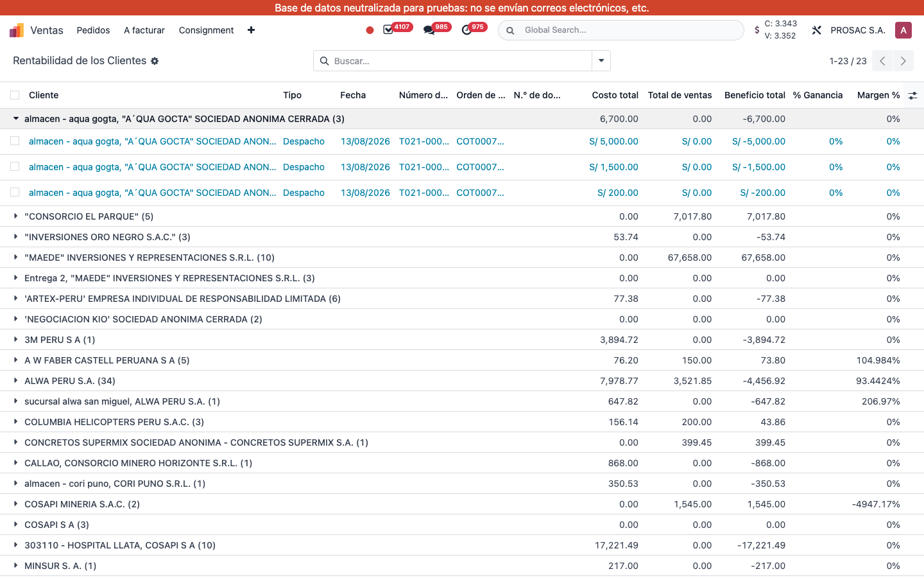Check the row with cost S/ 1,500.00

pyautogui.click(x=15, y=167)
